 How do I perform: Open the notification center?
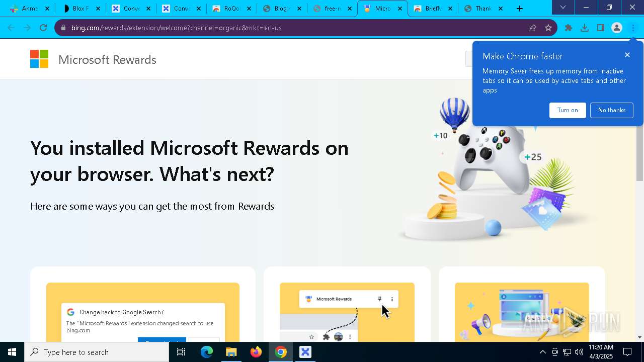click(x=627, y=352)
